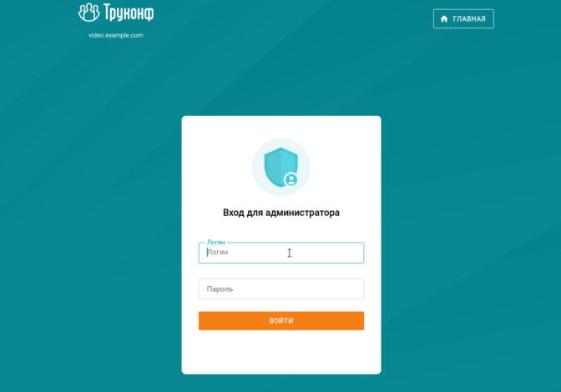Click the home icon in ГЛАВНАЯ button

[x=444, y=19]
